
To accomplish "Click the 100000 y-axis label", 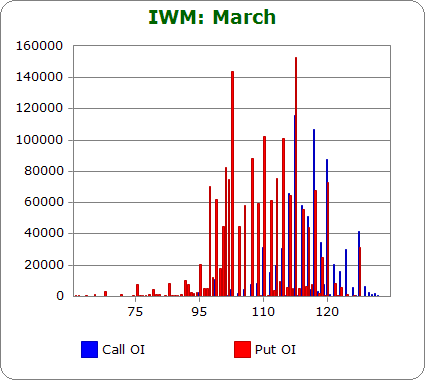I will (x=39, y=140).
